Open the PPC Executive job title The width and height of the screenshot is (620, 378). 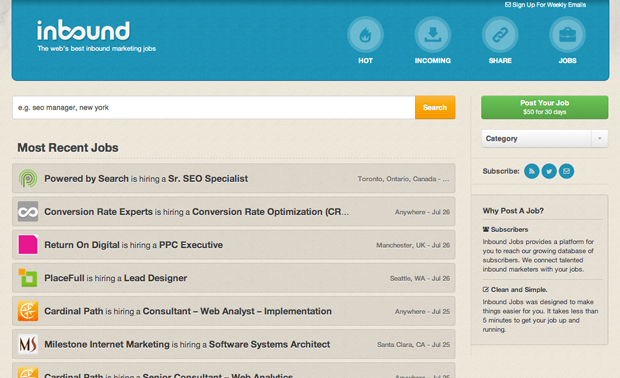tap(191, 245)
